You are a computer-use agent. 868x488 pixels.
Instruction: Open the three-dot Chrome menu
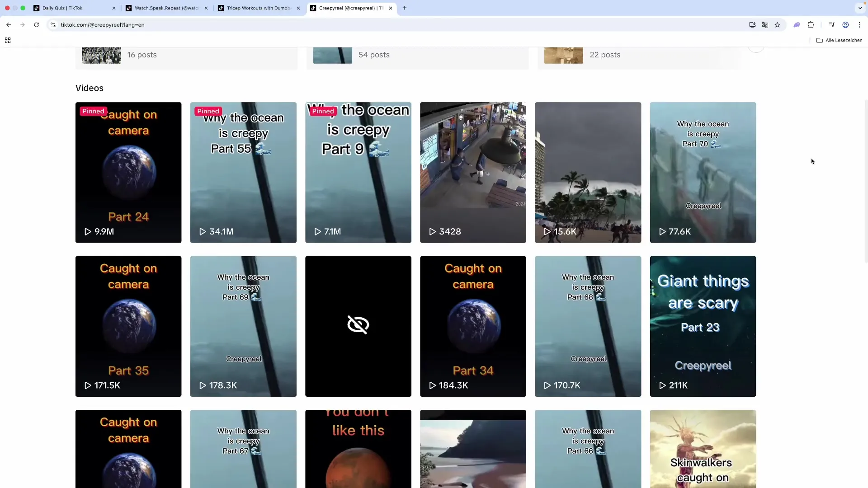pos(860,25)
